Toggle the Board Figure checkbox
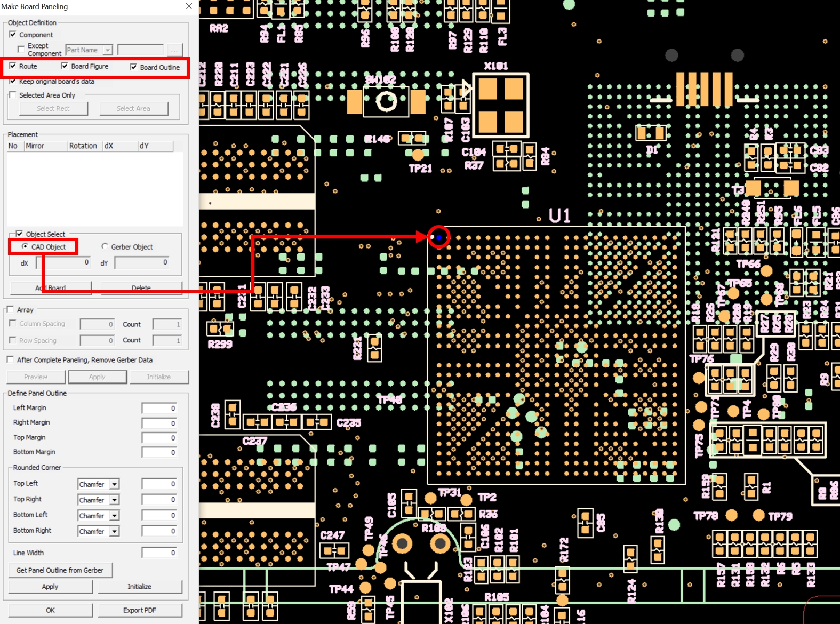This screenshot has height=624, width=840. pos(65,66)
